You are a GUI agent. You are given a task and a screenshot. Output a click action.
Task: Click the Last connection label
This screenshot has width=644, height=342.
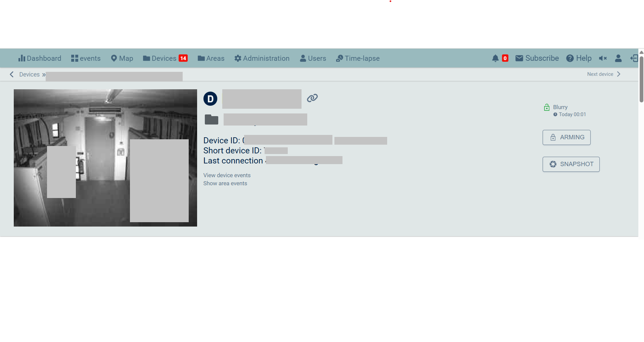pyautogui.click(x=233, y=160)
